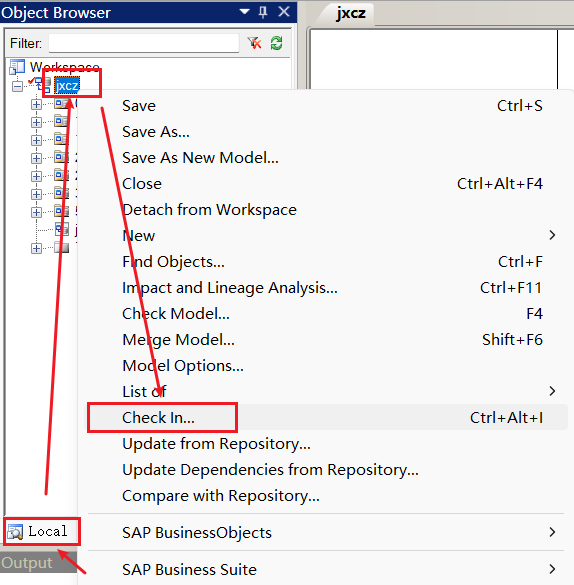Image resolution: width=574 pixels, height=585 pixels.
Task: Click the Local tab icon
Action: (x=15, y=532)
